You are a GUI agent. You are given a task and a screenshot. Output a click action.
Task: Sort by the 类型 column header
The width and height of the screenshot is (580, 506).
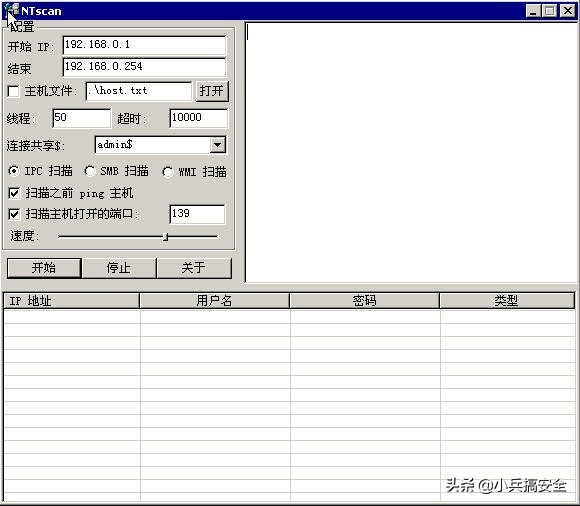[x=507, y=301]
